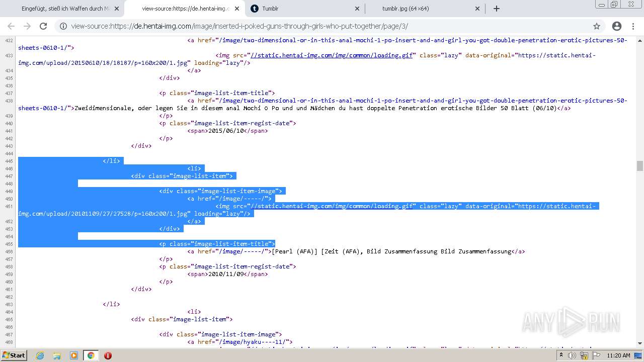Viewport: 644px width, 362px height.
Task: Restore down the Chrome window
Action: click(x=614, y=4)
